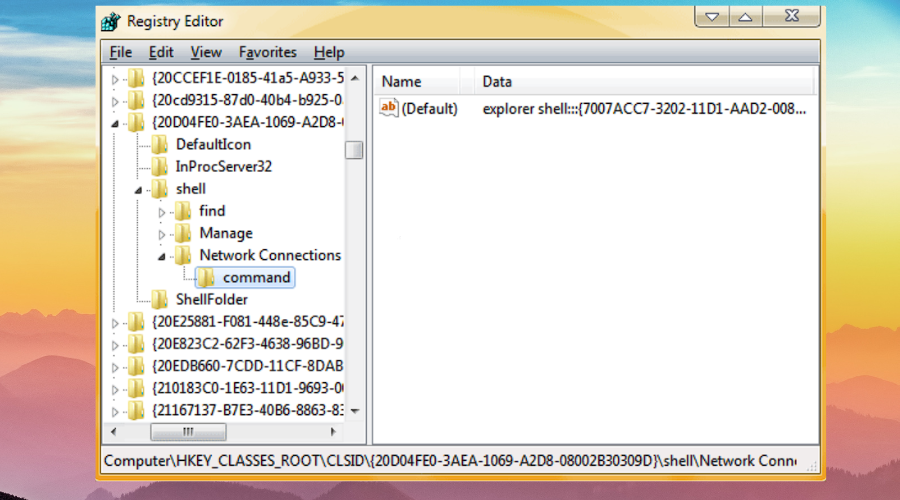Click the InProcServer32 folder icon
Viewport: 900px width, 500px height.
click(x=158, y=166)
